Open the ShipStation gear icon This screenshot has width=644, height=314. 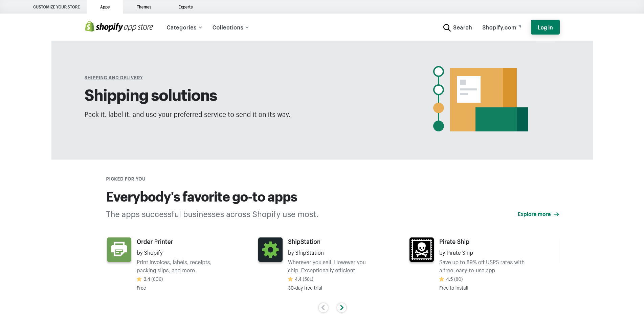270,250
